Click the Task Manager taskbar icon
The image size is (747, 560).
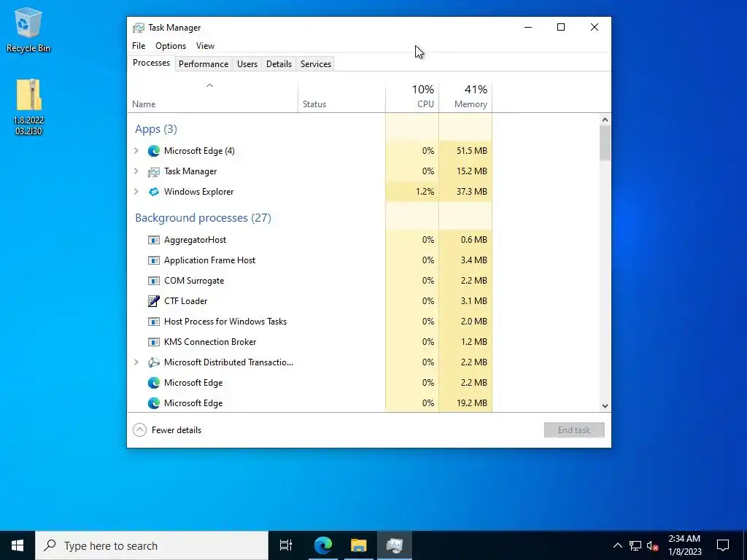click(395, 545)
